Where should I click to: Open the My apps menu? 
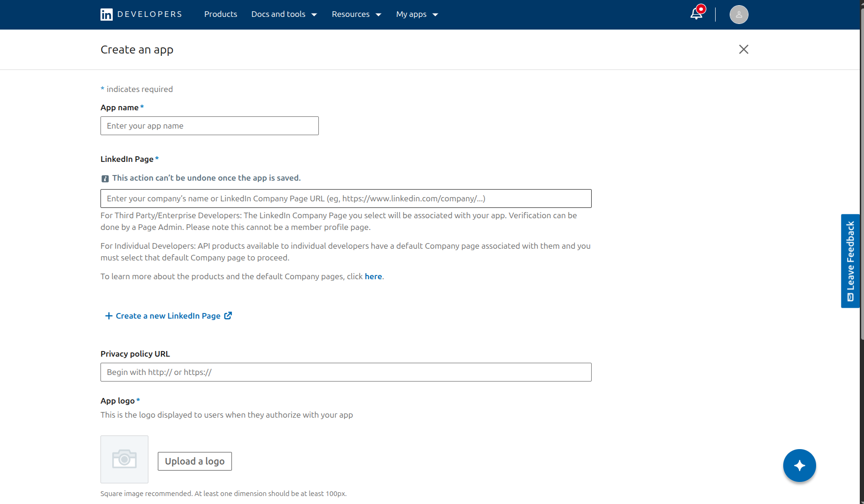coord(417,14)
